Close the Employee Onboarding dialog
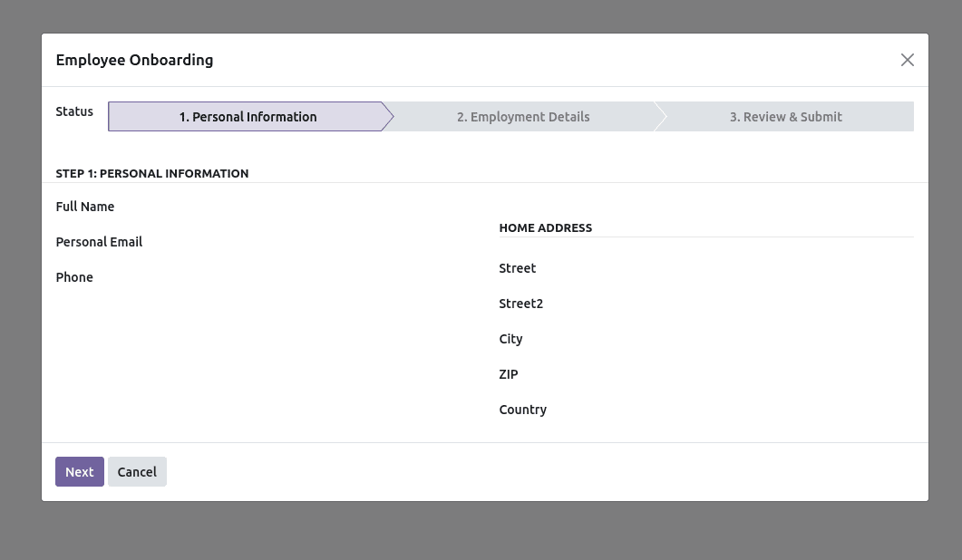The width and height of the screenshot is (962, 560). 907,60
